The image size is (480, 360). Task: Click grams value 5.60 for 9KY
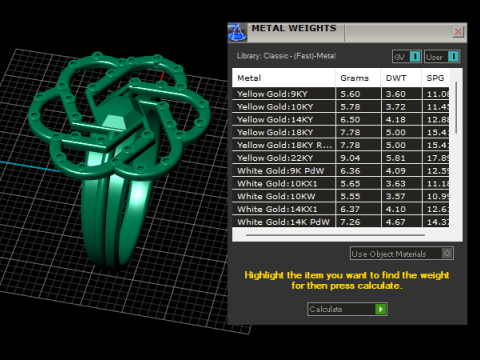tap(350, 94)
